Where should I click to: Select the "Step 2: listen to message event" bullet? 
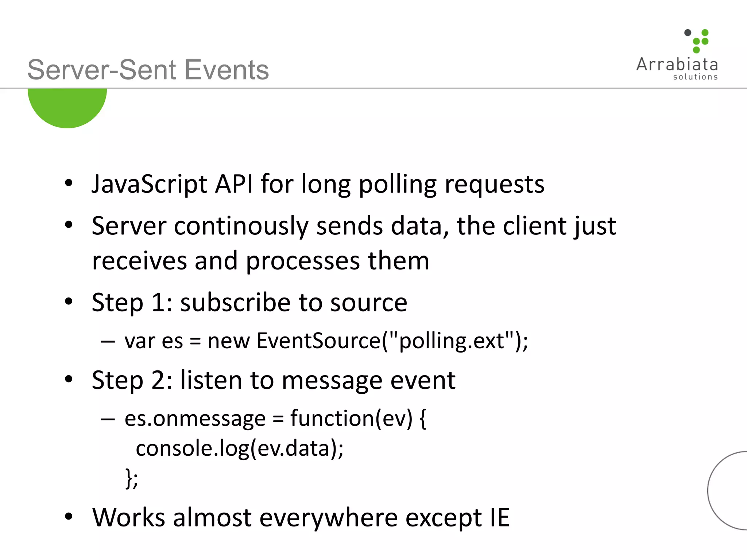pos(274,380)
